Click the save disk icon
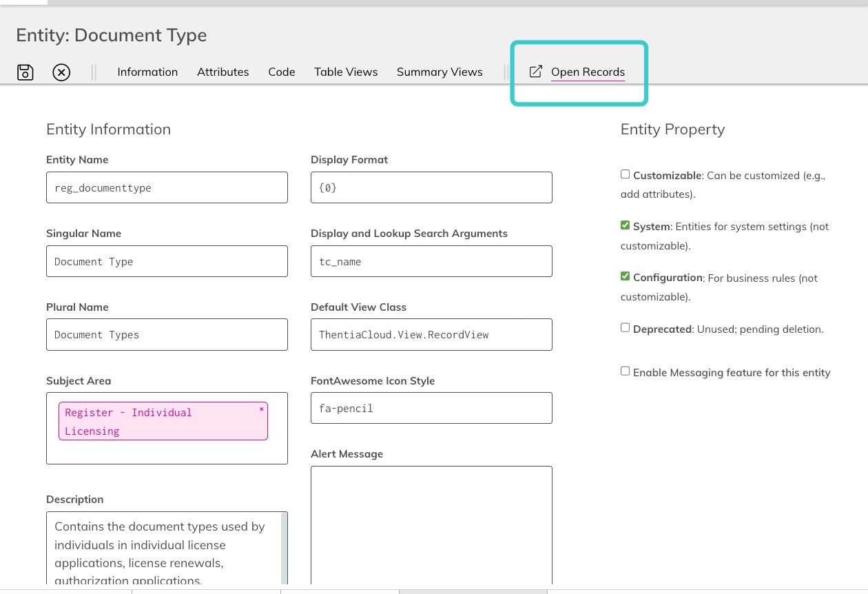Viewport: 868px width, 594px height. (25, 72)
